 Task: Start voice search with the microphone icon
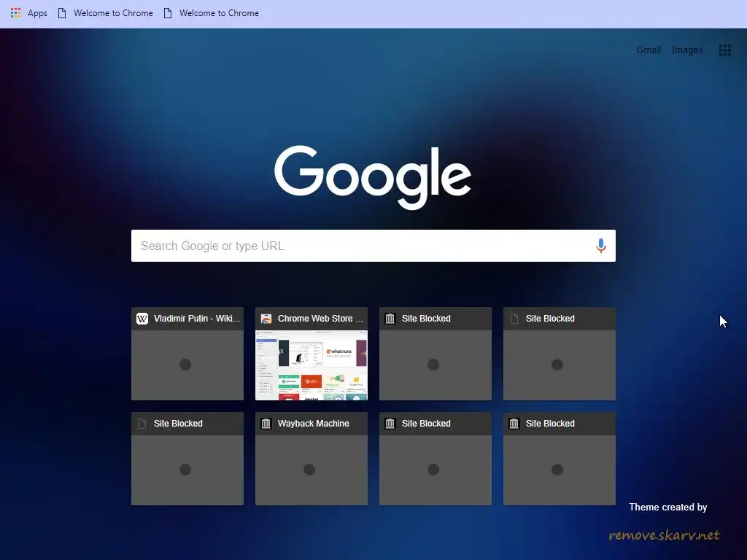601,246
